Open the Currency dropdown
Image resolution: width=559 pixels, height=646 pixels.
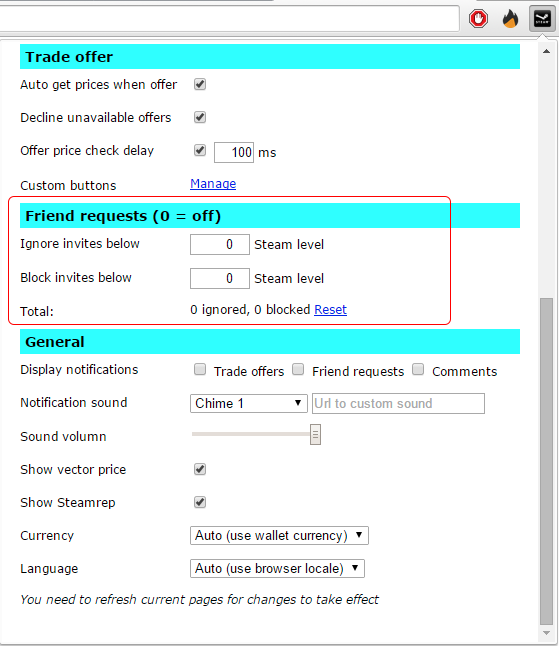(x=279, y=536)
